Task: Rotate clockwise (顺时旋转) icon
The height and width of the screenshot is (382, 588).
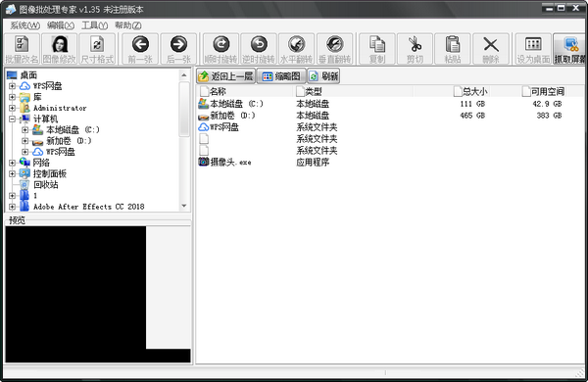Action: click(x=220, y=49)
